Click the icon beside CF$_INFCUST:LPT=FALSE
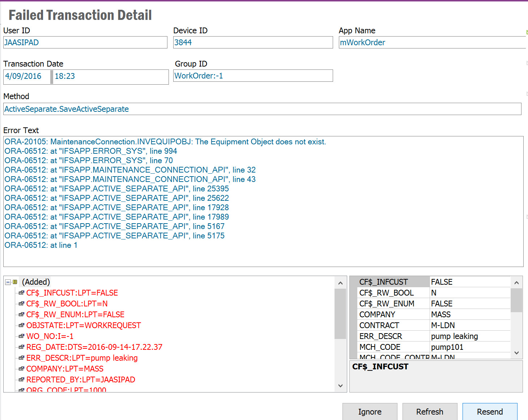The image size is (528, 420). (x=21, y=293)
